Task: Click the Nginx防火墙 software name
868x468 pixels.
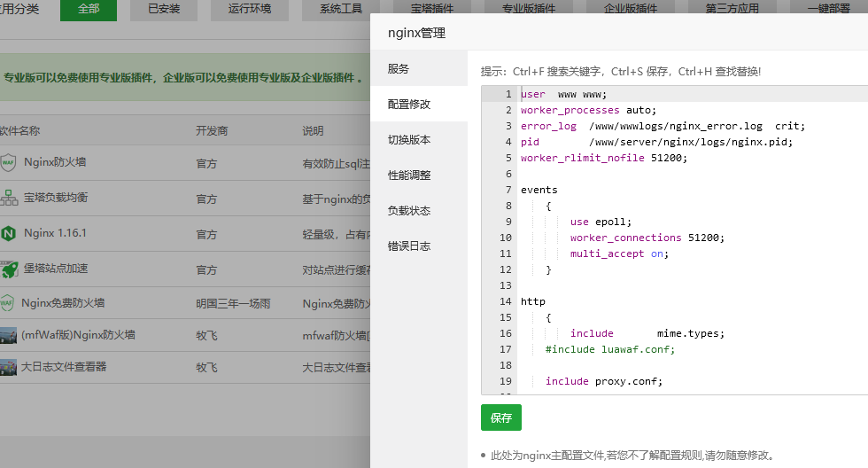Action: point(55,162)
